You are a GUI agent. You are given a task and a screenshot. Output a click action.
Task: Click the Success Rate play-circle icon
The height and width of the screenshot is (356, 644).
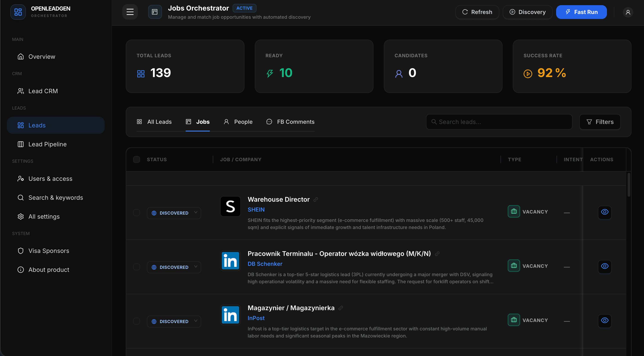528,74
